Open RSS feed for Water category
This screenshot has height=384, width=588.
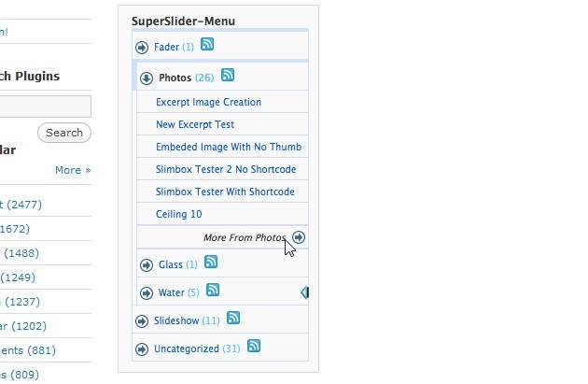213,291
